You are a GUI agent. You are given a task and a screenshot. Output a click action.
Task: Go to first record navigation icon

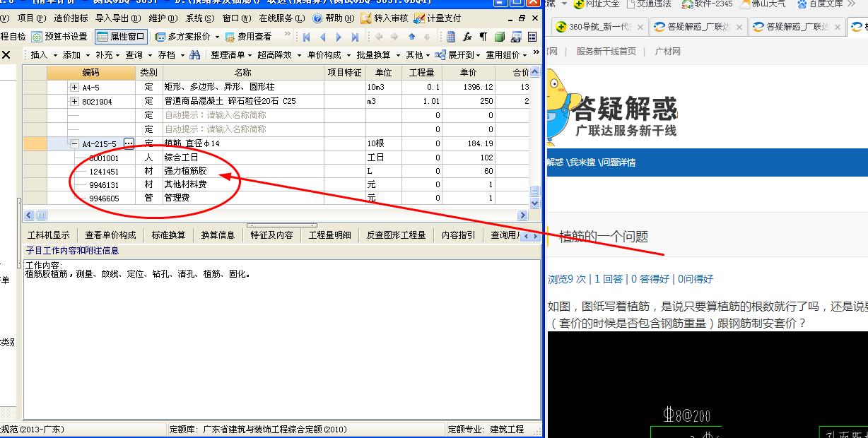pyautogui.click(x=307, y=37)
